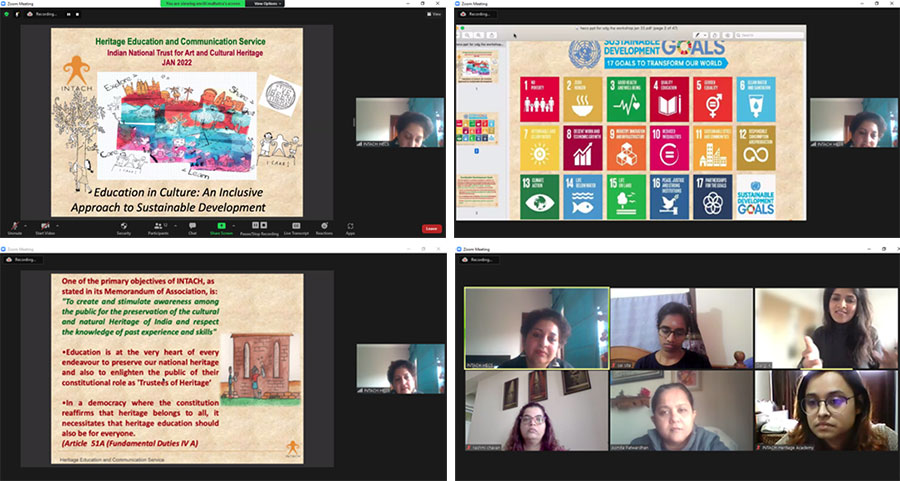Open the dropdown beside the markup pen
This screenshot has height=481, width=900.
(x=705, y=36)
